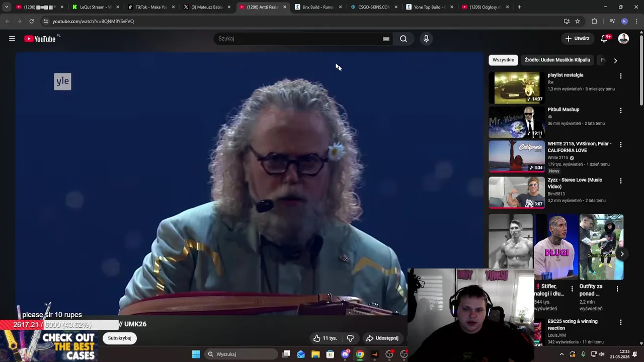Screen dimensions: 644x362
Task: Select Źródło: Uuden Musiikin Kilpailu chip
Action: pyautogui.click(x=557, y=60)
